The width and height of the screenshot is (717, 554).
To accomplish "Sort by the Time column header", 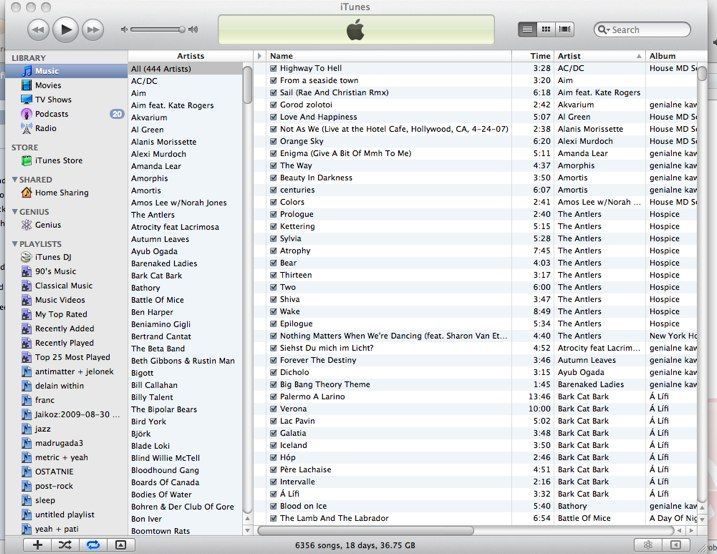I will pos(532,56).
